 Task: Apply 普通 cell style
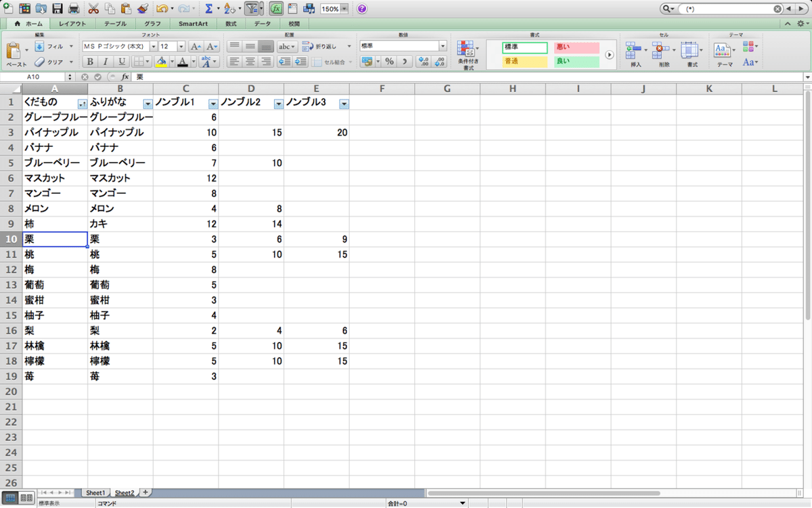pyautogui.click(x=524, y=62)
